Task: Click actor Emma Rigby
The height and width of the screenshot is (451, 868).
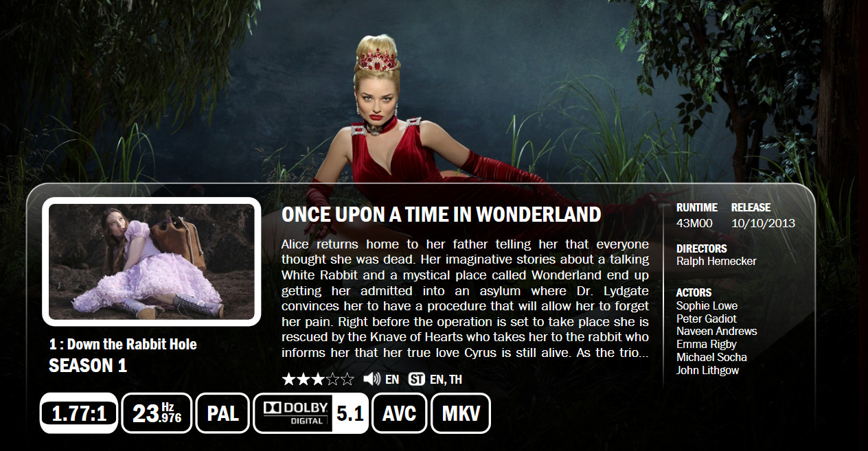Action: [x=707, y=344]
